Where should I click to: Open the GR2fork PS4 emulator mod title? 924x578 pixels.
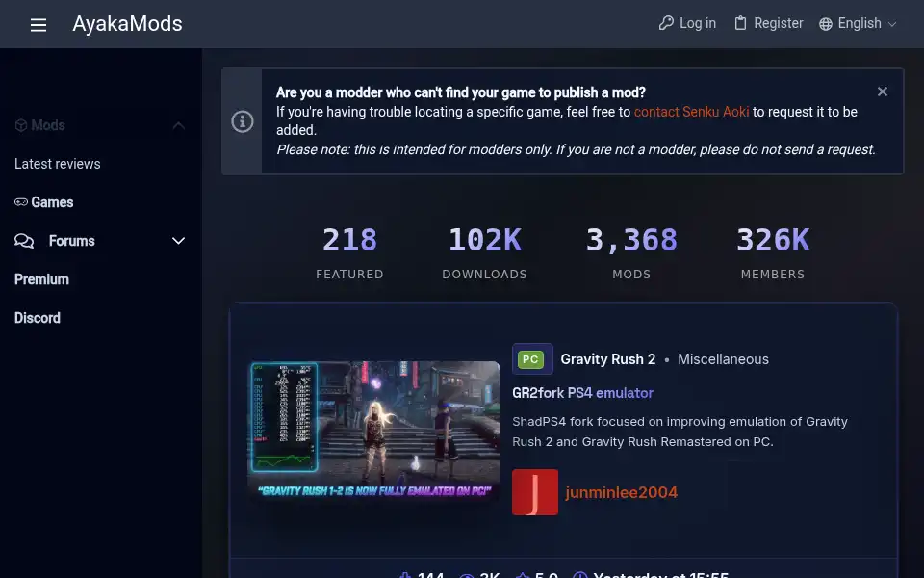coord(582,393)
